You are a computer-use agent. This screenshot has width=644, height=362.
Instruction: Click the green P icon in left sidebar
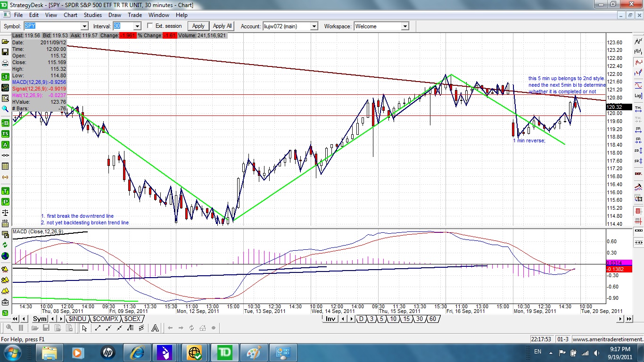(5, 202)
